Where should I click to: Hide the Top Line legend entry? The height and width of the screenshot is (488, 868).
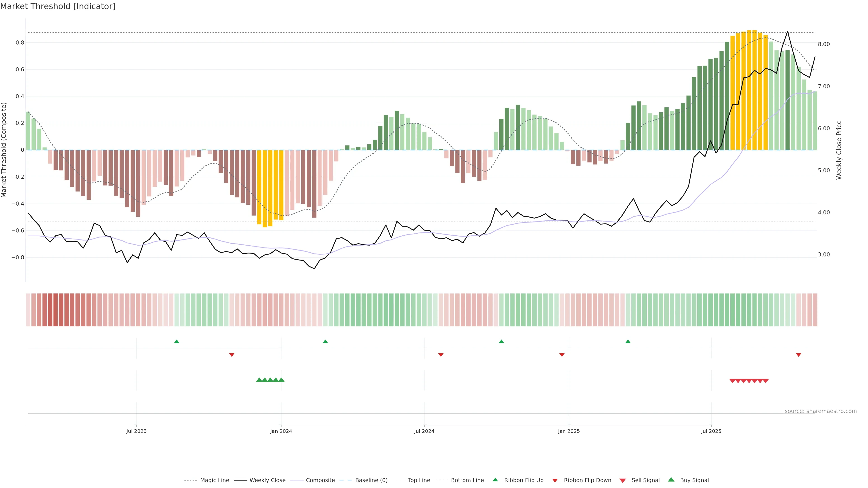click(419, 480)
